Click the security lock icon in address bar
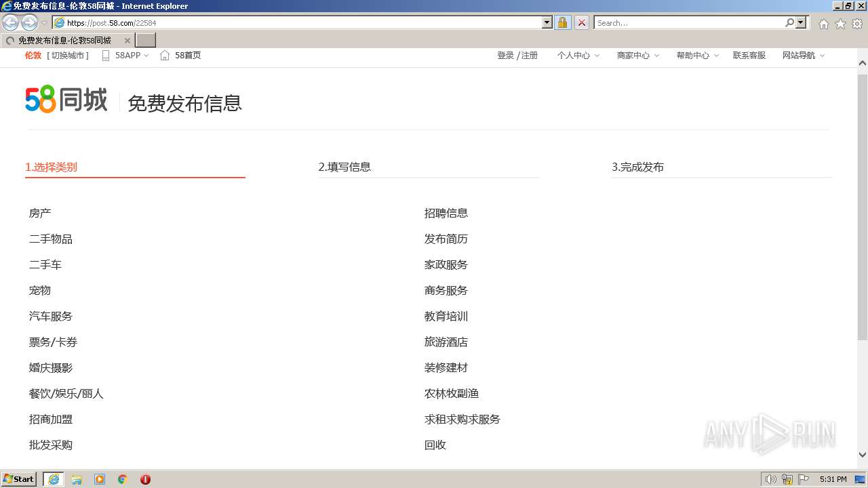 tap(562, 22)
